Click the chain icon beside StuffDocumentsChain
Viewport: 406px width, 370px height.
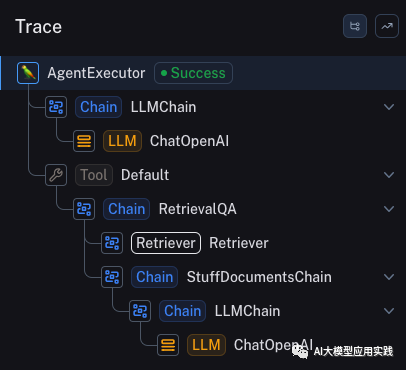point(112,277)
